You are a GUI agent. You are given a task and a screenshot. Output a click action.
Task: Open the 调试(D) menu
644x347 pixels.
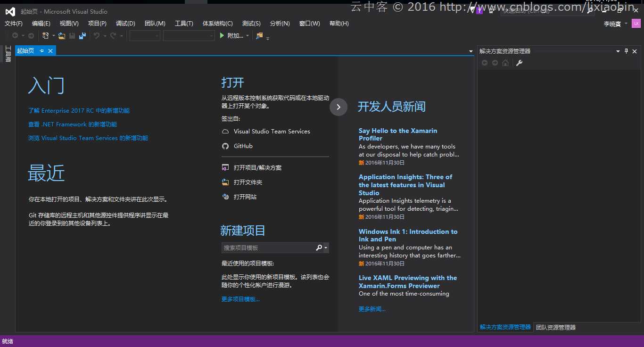125,24
